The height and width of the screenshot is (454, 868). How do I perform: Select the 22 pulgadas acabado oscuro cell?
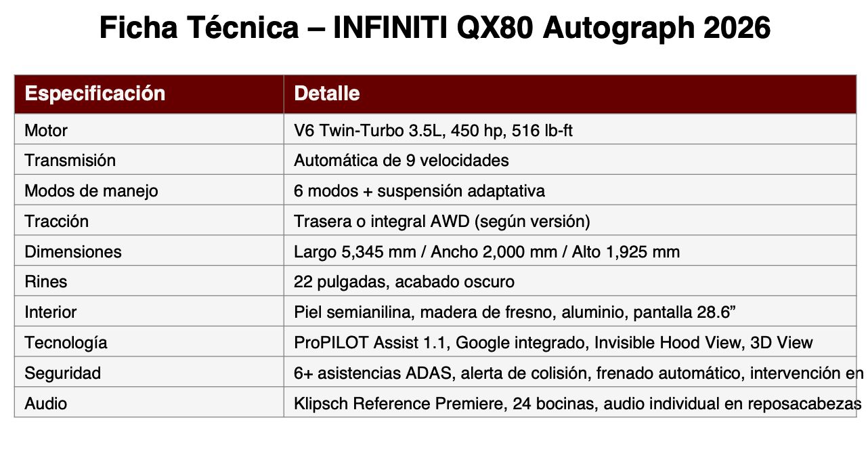tap(570, 281)
